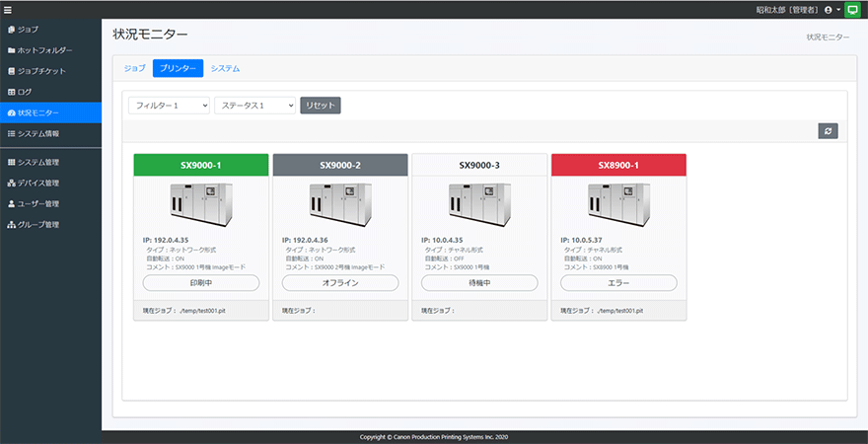Screen dimensions: 868x444
Task: Open the user account icon menu
Action: click(x=829, y=9)
